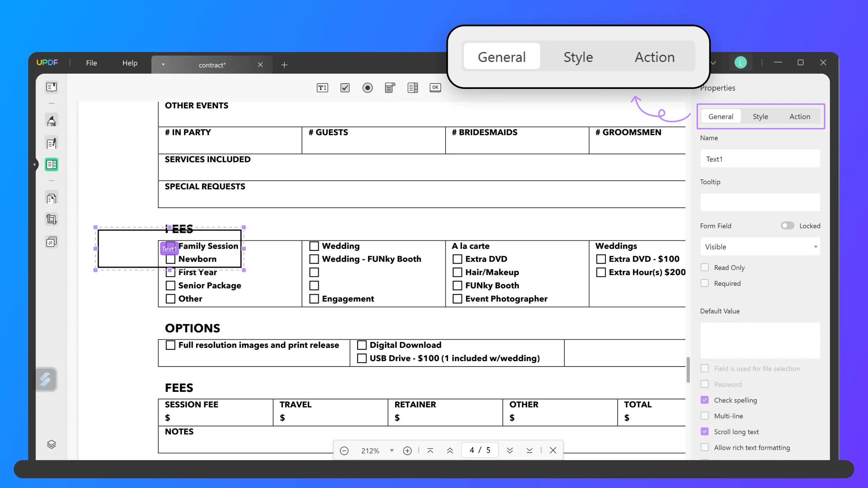Select the Text Field tool in toolbar
The image size is (868, 488).
click(323, 87)
